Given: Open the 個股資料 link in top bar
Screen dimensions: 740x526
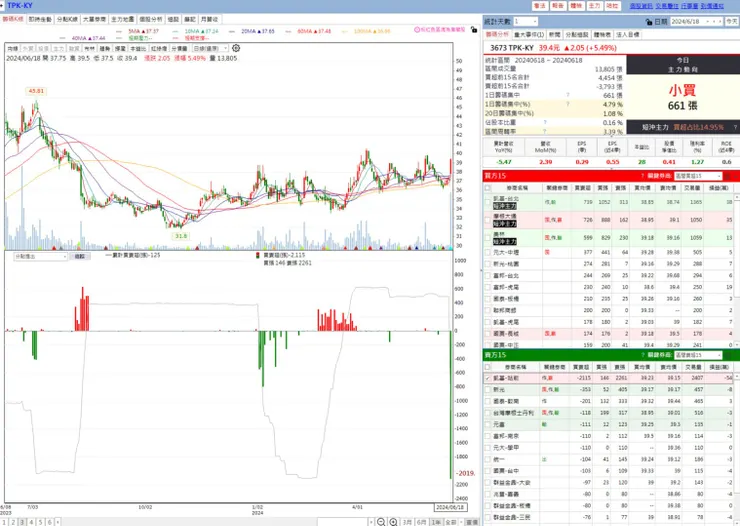Looking at the screenshot, I should pyautogui.click(x=641, y=6).
